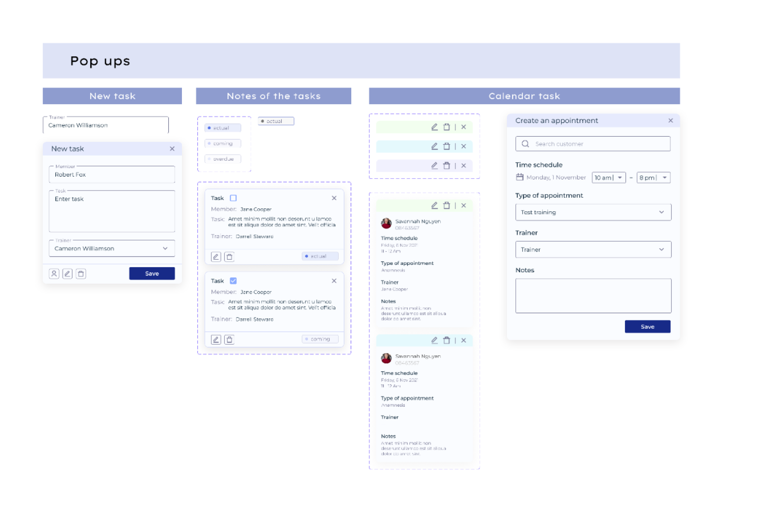The image size is (761, 532).
Task: Select the coming status tag in the list
Action: click(223, 143)
